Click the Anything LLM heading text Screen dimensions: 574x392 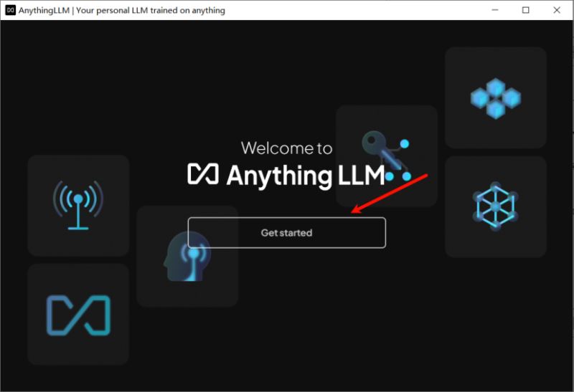[x=306, y=176]
